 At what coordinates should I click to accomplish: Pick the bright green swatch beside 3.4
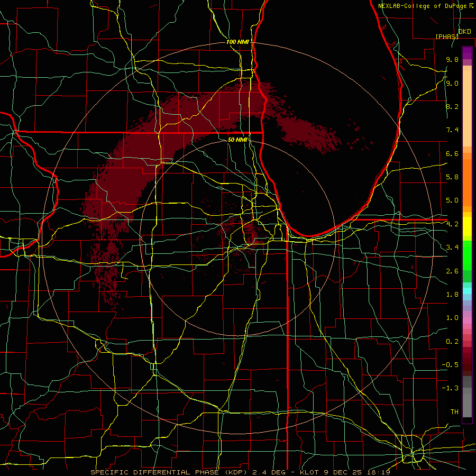tap(467, 254)
